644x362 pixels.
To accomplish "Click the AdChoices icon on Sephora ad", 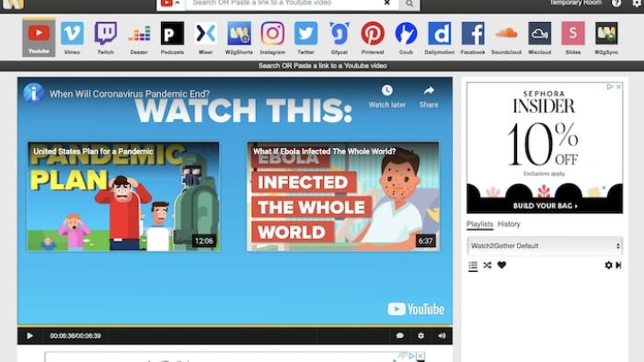I will [610, 86].
